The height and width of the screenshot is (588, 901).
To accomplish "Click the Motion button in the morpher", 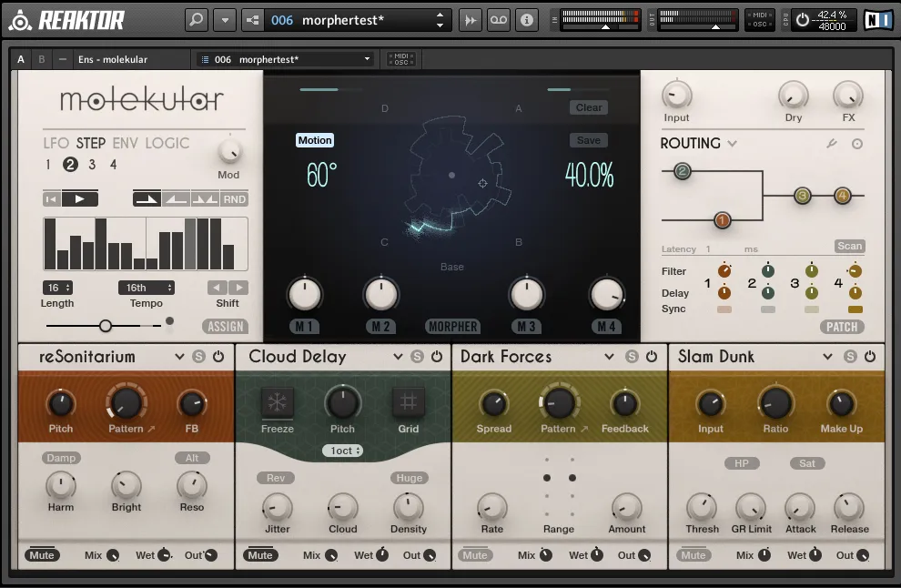I will pyautogui.click(x=315, y=140).
